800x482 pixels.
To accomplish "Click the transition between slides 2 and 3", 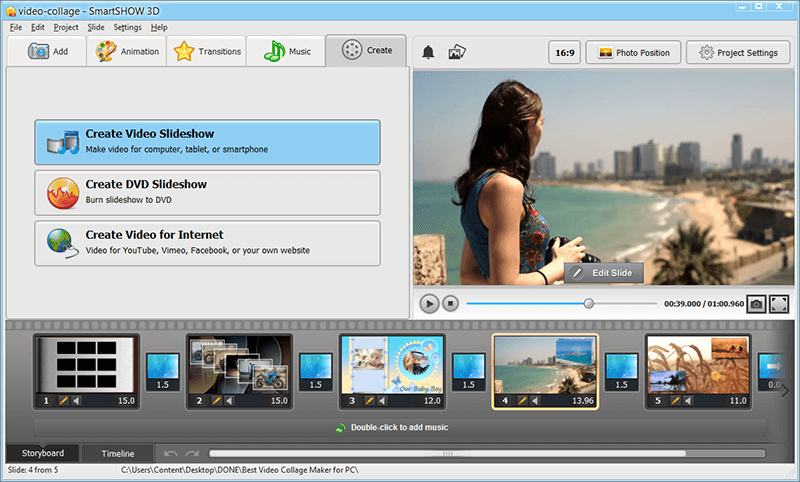I will [316, 372].
